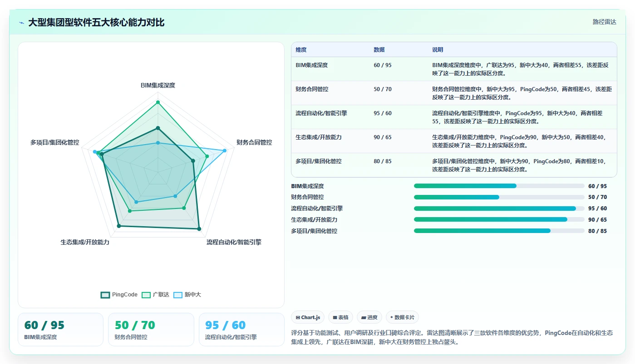
Task: Click the 路径雷达 label in the header
Action: pyautogui.click(x=605, y=22)
